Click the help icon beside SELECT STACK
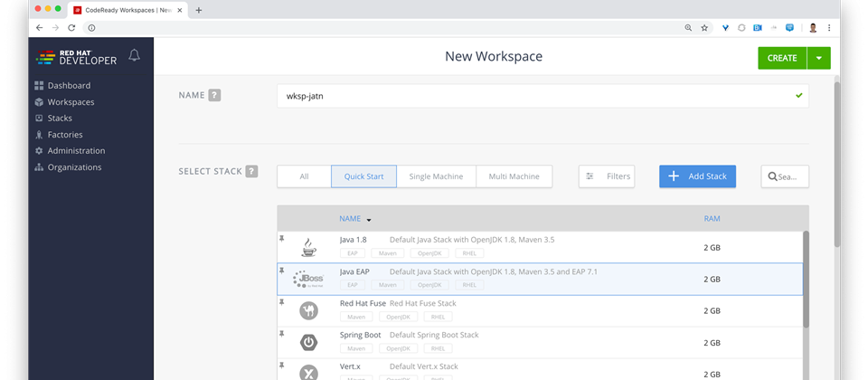 (252, 171)
